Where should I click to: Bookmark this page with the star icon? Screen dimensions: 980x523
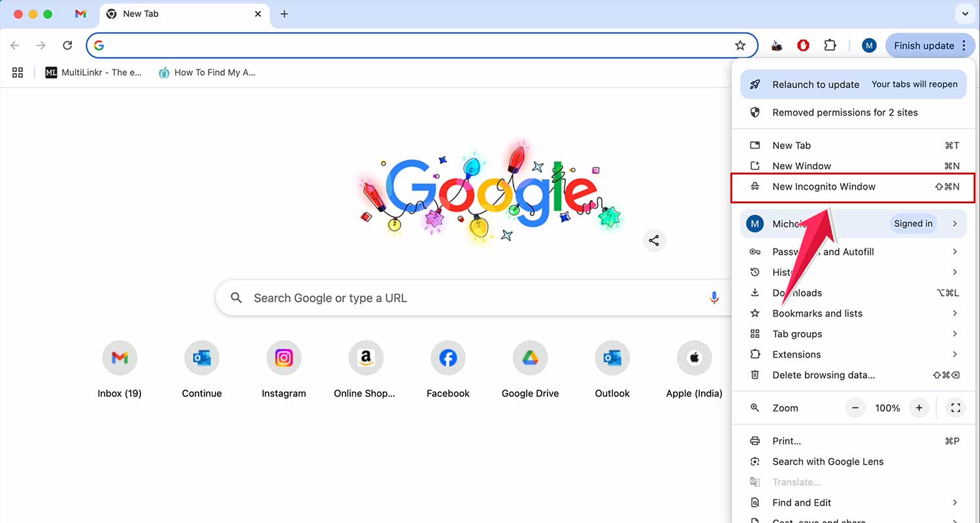tap(740, 45)
